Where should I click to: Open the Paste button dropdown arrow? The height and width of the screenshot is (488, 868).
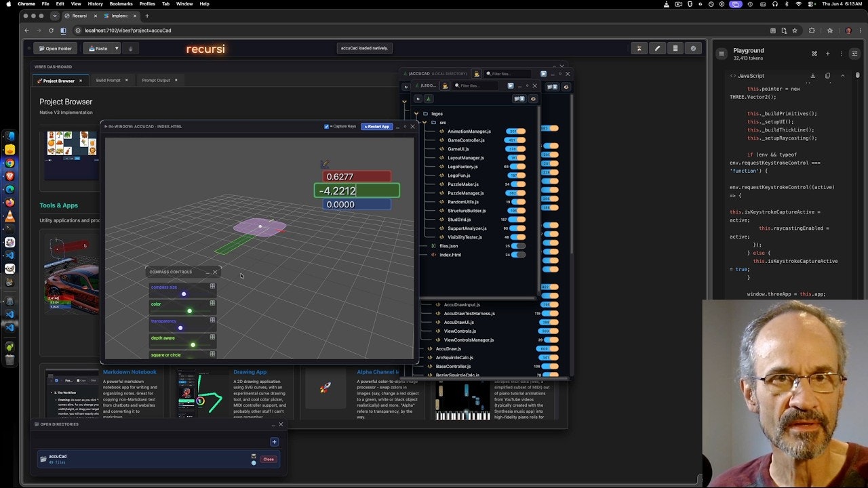click(x=117, y=48)
